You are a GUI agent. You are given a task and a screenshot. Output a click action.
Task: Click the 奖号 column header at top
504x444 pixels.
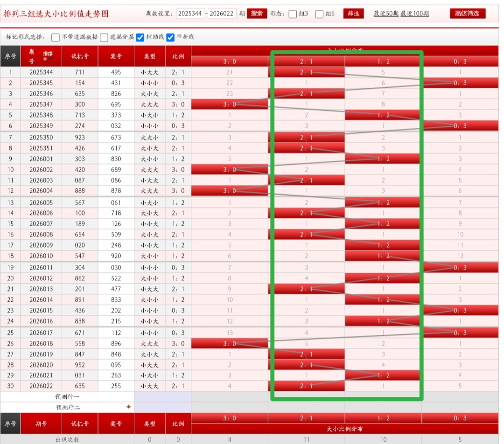(x=116, y=56)
